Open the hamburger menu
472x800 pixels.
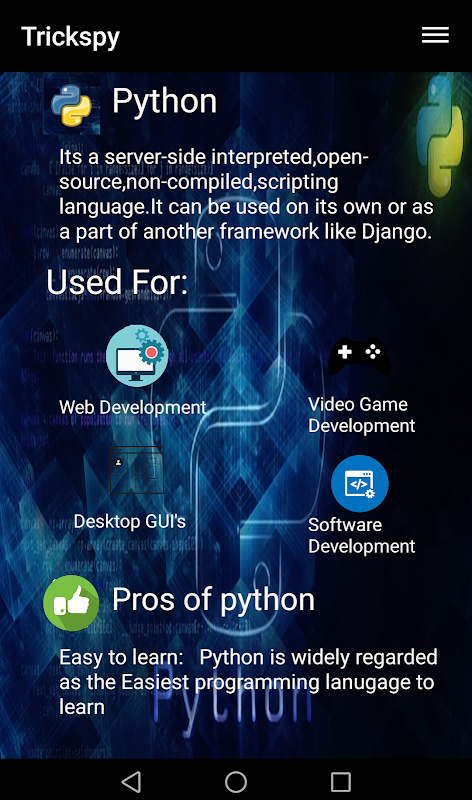pyautogui.click(x=435, y=35)
